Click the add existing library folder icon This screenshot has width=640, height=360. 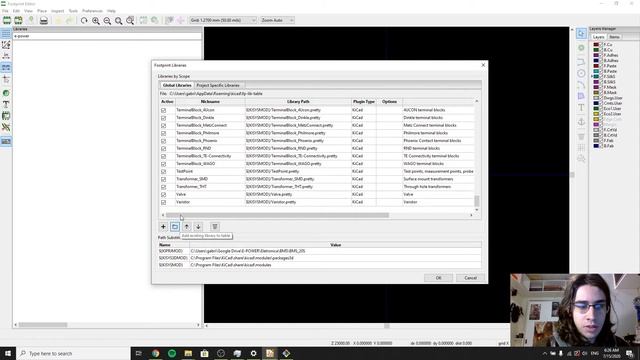tap(175, 227)
